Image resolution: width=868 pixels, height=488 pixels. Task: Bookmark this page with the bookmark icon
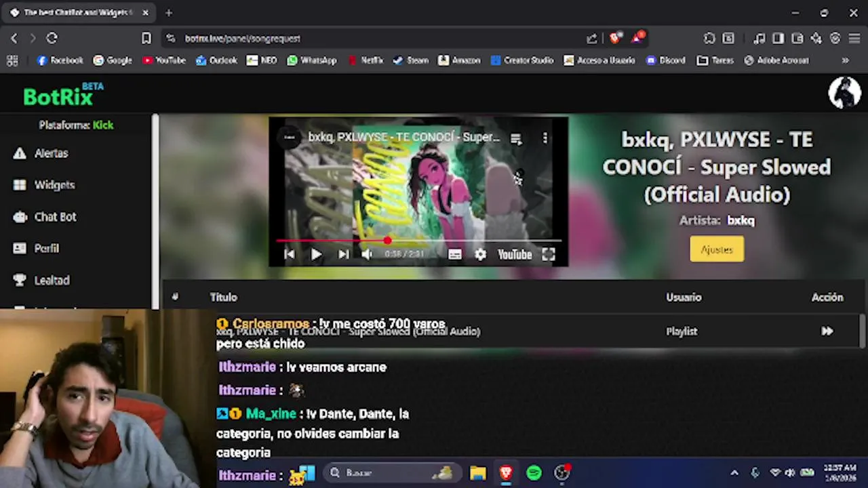tap(146, 39)
